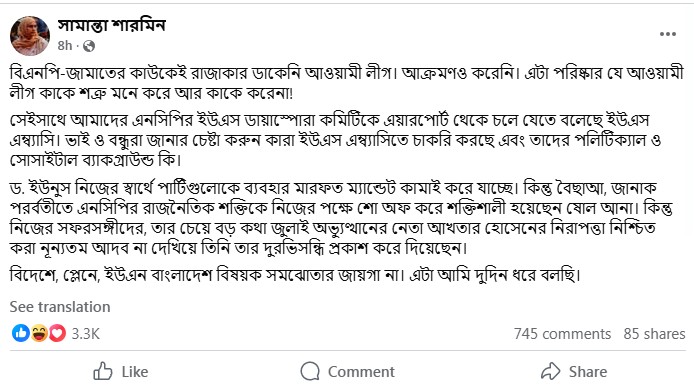This screenshot has width=694, height=391.
Task: Open the 745 comments list
Action: [562, 333]
